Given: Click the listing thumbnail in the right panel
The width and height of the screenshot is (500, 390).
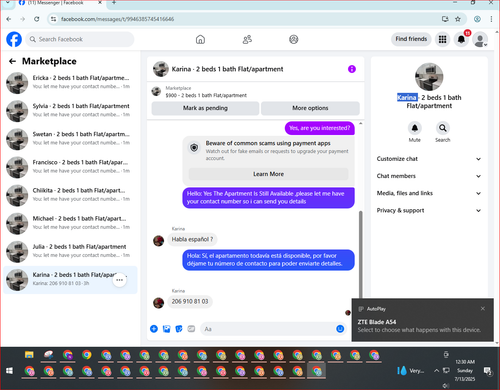Looking at the screenshot, I should pyautogui.click(x=429, y=77).
